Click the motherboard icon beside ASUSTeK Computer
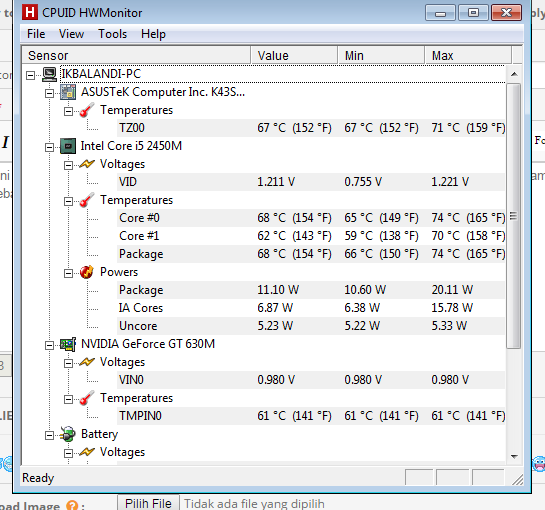This screenshot has height=510, width=545. 68,92
